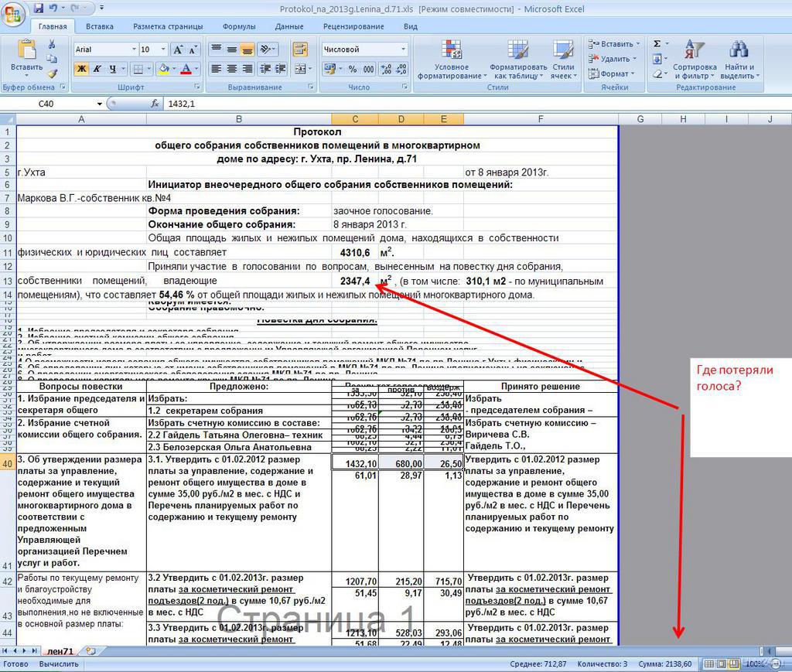
Task: Open the cell borders dropdown arrow
Action: click(149, 69)
